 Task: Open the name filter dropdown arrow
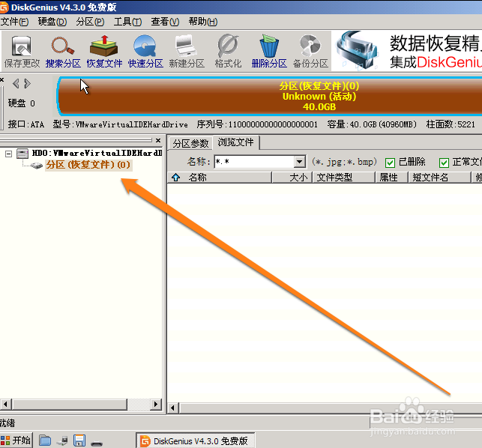(299, 162)
